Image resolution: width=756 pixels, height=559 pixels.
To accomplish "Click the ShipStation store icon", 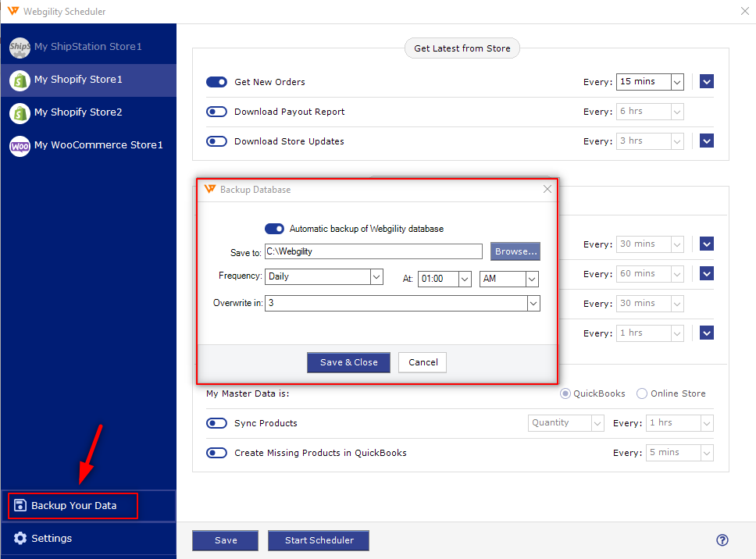I will [x=20, y=47].
